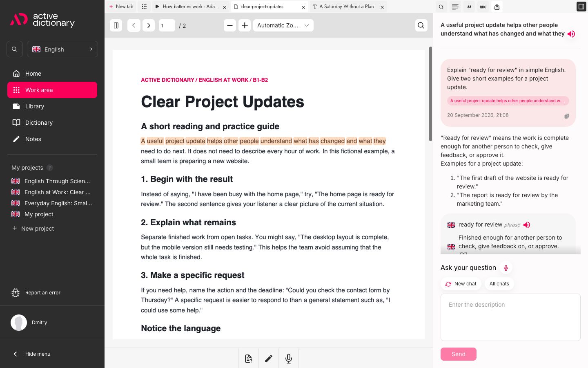
Task: Open the document search in the PDF toolbar
Action: coord(421,25)
